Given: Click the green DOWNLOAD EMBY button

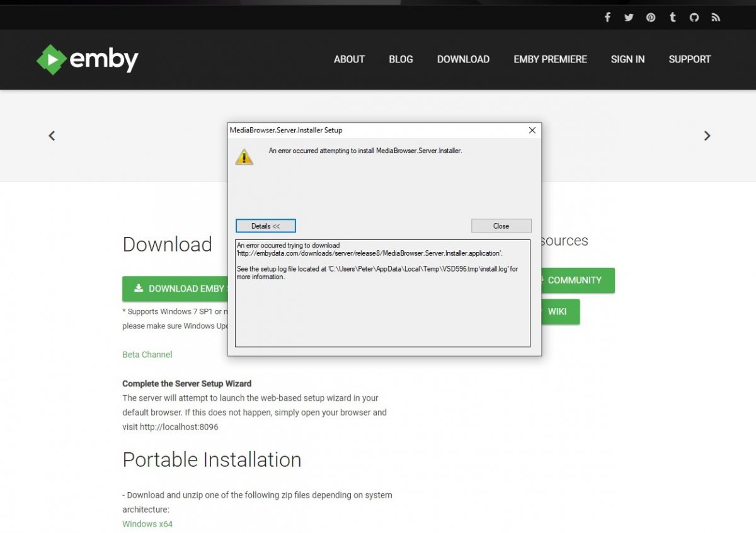Looking at the screenshot, I should 175,289.
